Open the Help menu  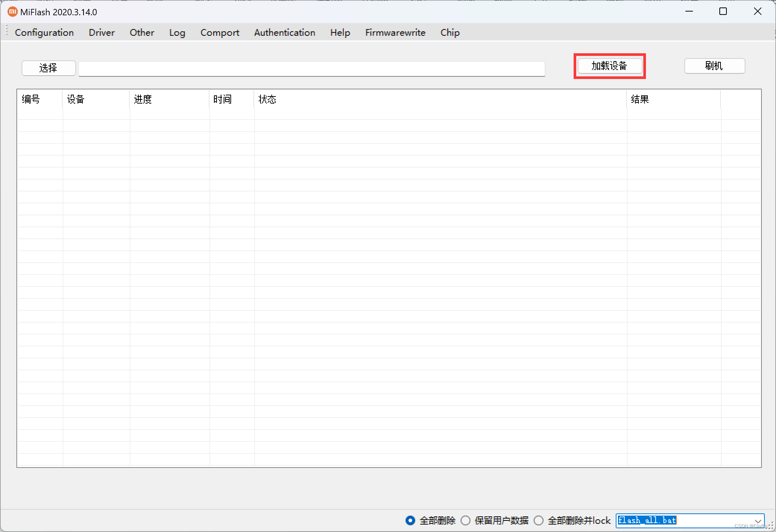click(x=340, y=32)
